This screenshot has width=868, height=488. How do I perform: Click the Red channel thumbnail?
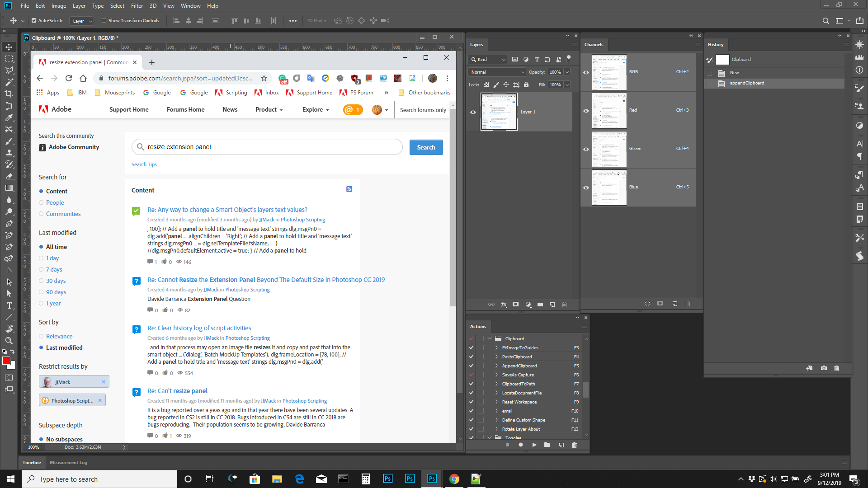(610, 110)
